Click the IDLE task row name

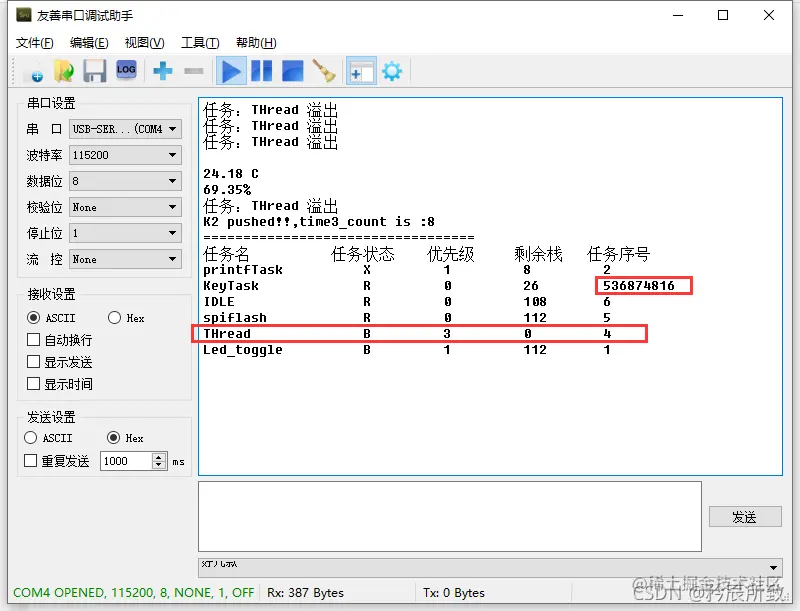click(219, 302)
